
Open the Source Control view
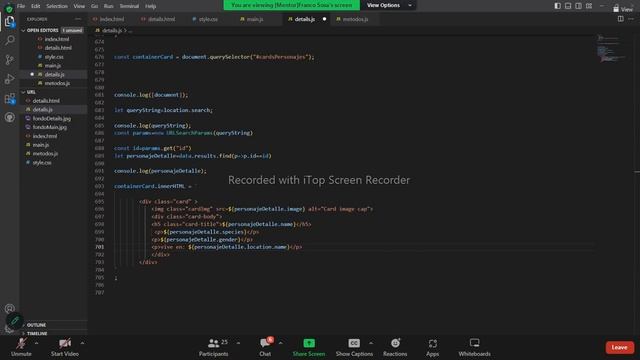click(9, 60)
